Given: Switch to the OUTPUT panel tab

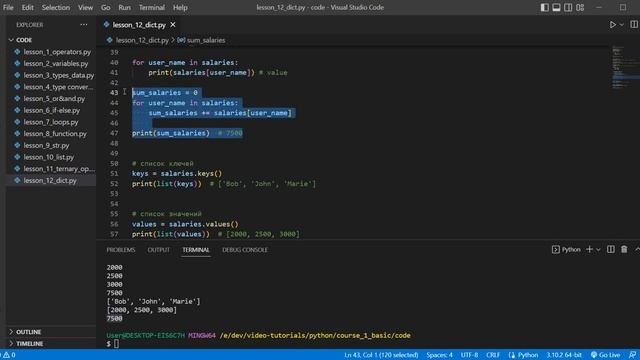Looking at the screenshot, I should [158, 250].
